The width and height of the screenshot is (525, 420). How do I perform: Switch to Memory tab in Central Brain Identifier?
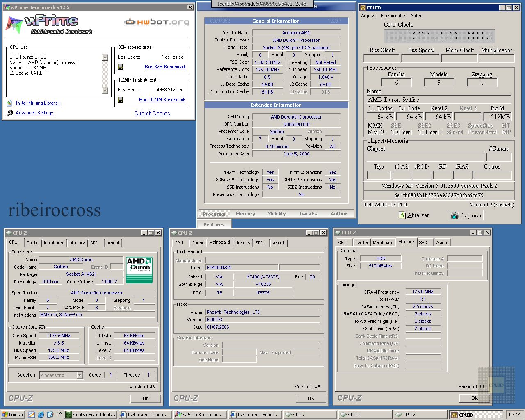245,214
